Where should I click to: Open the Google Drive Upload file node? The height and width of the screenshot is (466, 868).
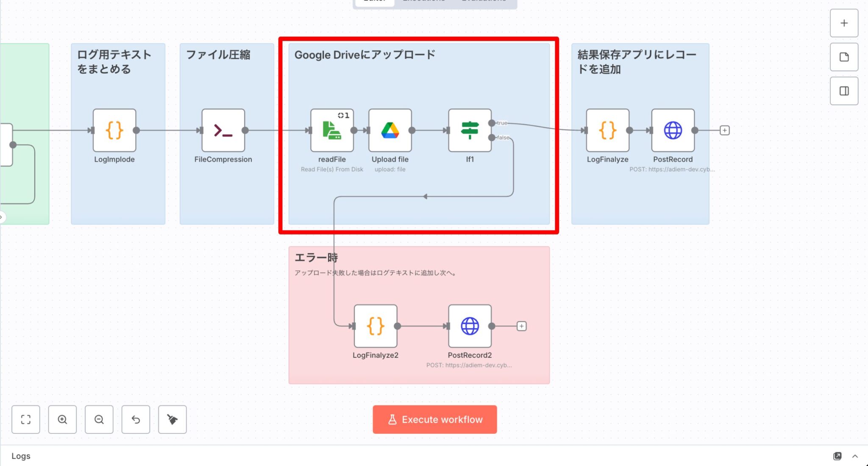click(390, 130)
